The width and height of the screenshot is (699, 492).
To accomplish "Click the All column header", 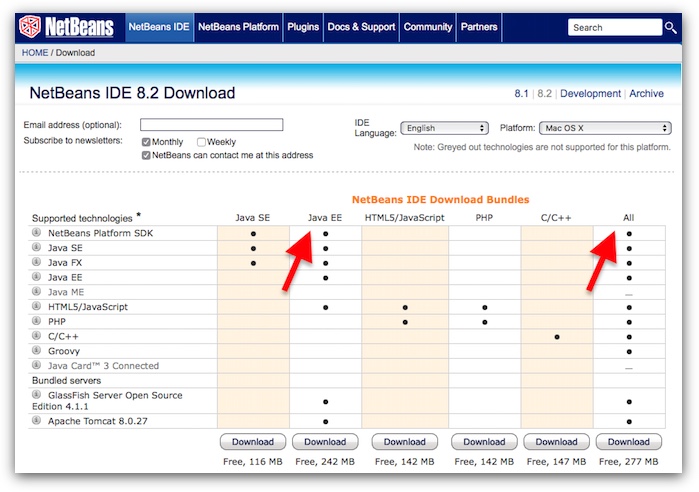I will tap(629, 217).
